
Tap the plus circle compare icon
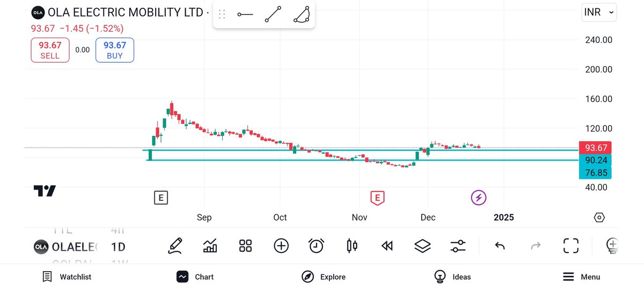281,246
